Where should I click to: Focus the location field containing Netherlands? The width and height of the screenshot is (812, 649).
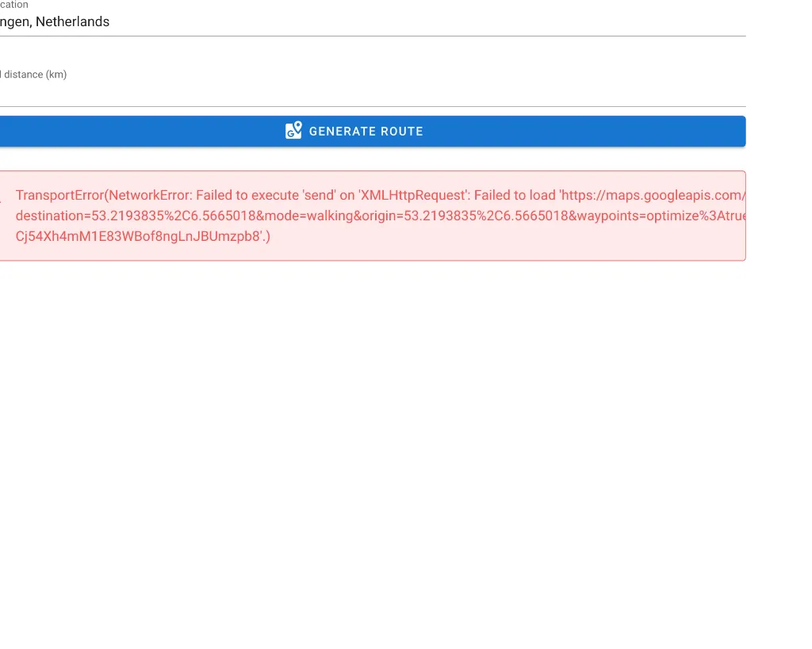click(x=317, y=22)
